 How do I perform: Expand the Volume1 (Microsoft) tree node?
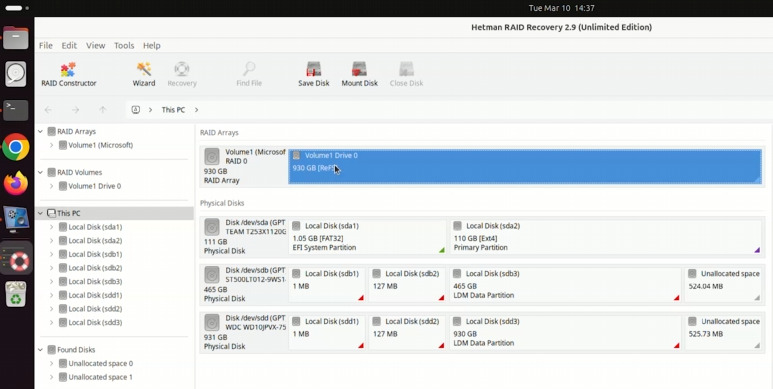51,145
